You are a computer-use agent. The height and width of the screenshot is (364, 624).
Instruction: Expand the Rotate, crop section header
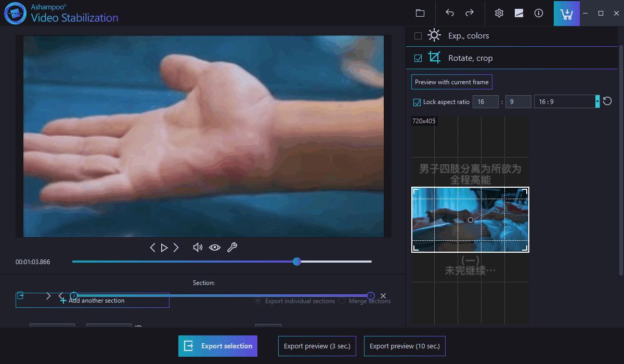coord(512,58)
